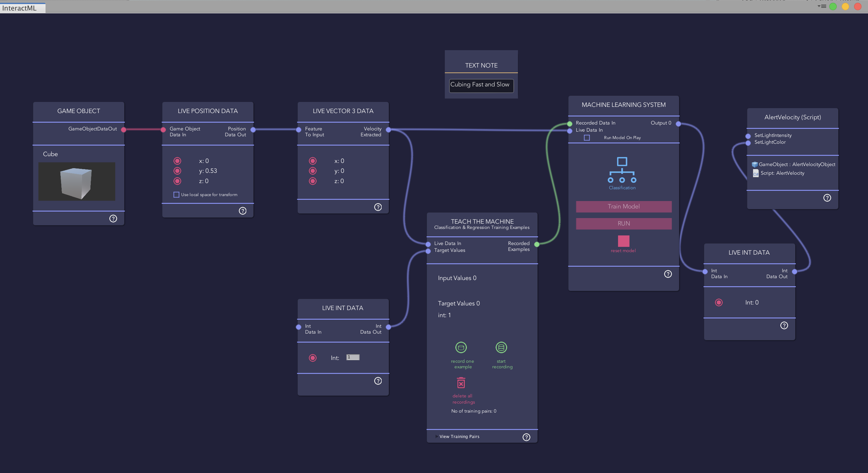Enable Run Model On Play checkbox
This screenshot has height=473, width=868.
[587, 138]
